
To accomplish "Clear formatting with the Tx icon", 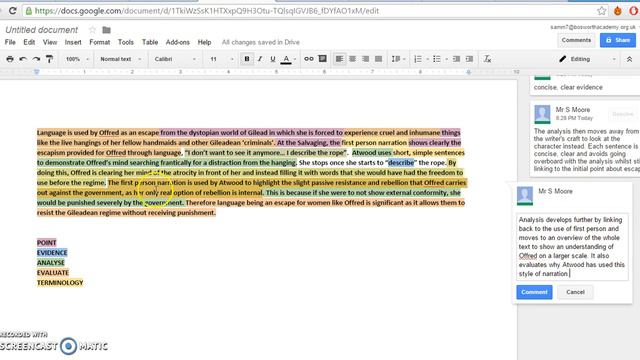I will [x=487, y=59].
